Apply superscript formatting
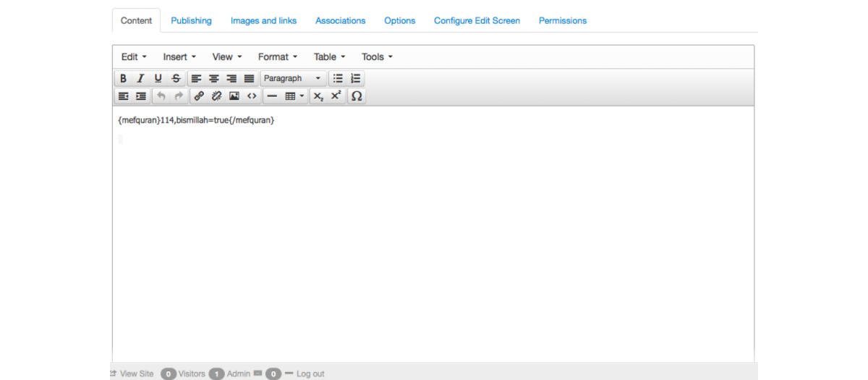The width and height of the screenshot is (868, 380). click(x=336, y=96)
